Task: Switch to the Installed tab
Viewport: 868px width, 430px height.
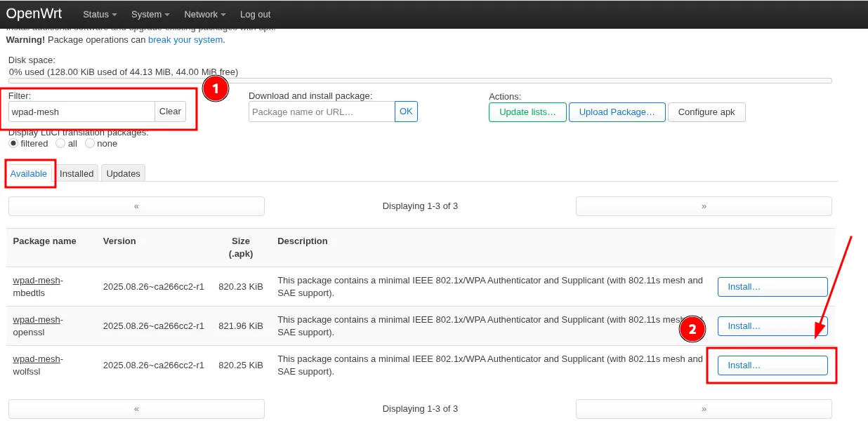Action: click(77, 173)
